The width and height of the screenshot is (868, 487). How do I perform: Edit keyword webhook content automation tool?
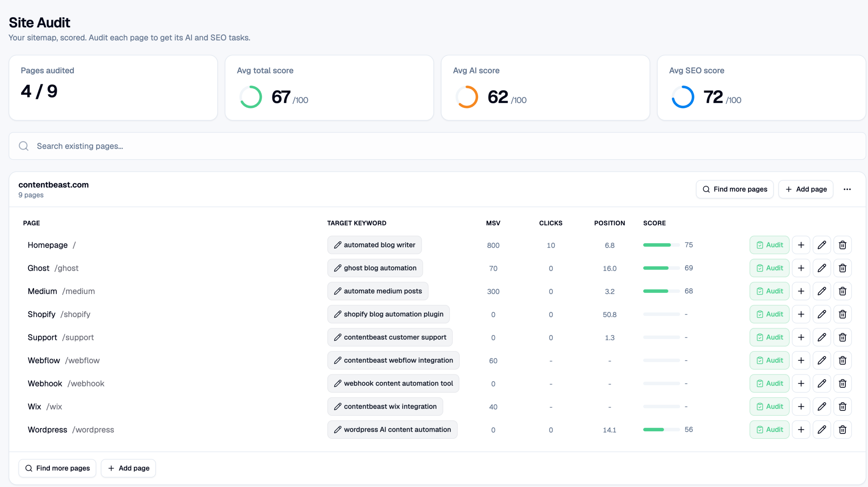tap(393, 383)
